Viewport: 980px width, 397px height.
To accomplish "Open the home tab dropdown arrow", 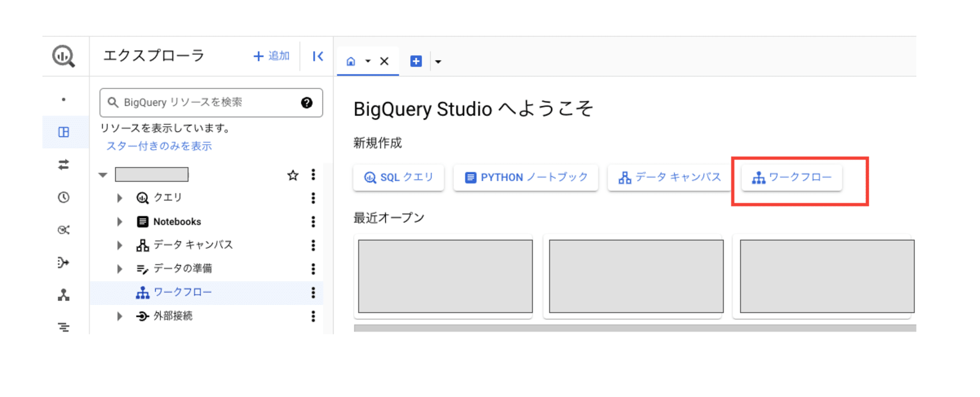I will pos(367,61).
